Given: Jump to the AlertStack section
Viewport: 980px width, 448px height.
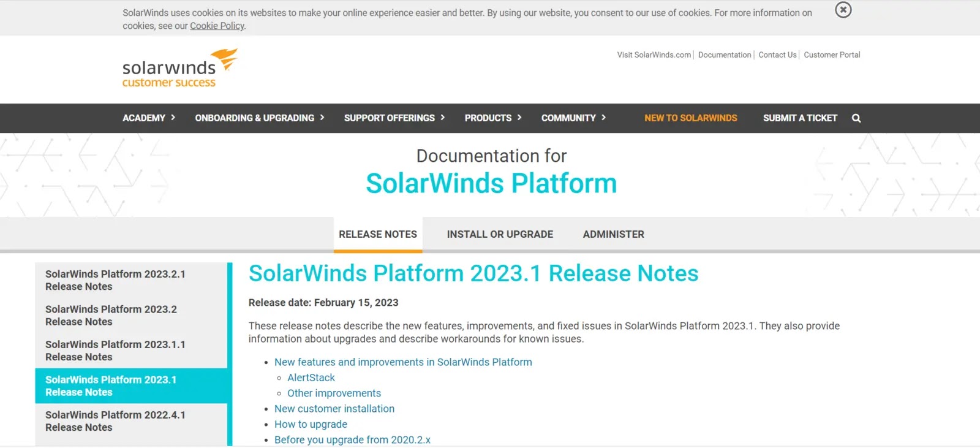Looking at the screenshot, I should (x=311, y=378).
